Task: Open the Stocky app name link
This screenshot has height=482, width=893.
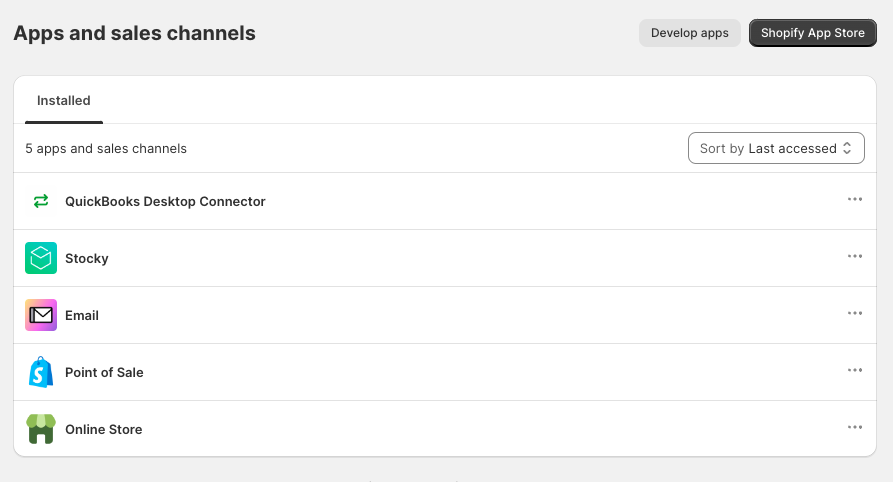Action: pyautogui.click(x=87, y=258)
